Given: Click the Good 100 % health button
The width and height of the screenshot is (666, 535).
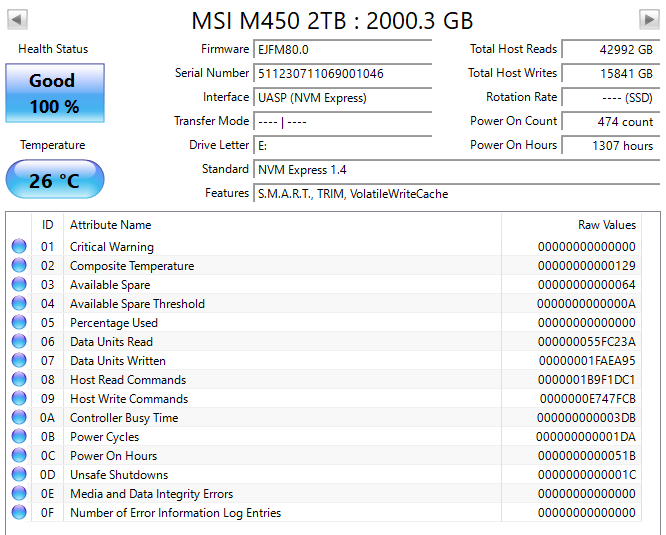Looking at the screenshot, I should click(54, 93).
